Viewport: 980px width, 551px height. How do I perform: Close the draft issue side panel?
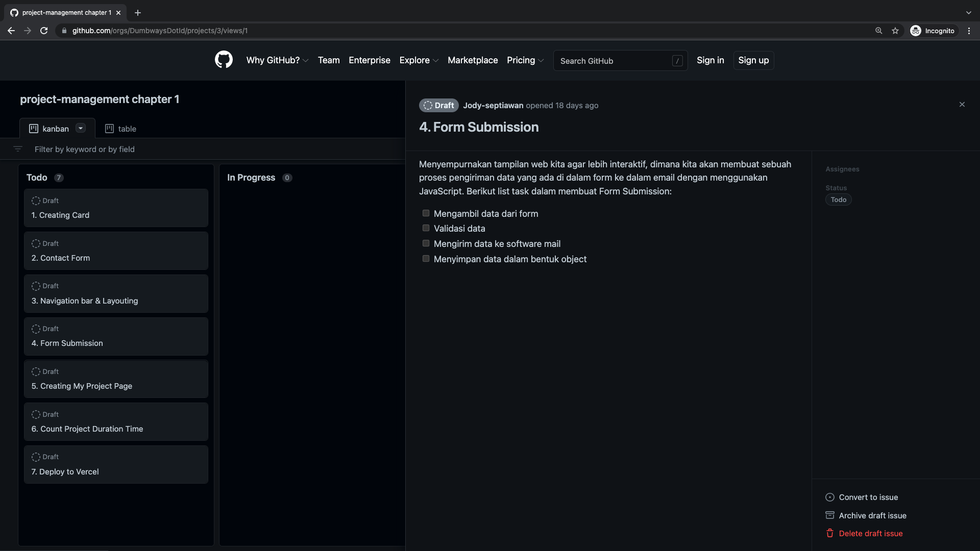pyautogui.click(x=962, y=105)
